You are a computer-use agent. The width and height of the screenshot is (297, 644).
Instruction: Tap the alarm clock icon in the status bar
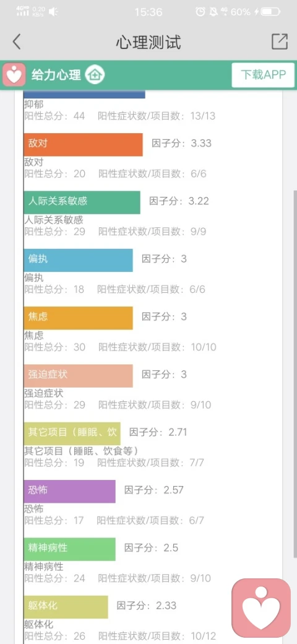pyautogui.click(x=200, y=12)
